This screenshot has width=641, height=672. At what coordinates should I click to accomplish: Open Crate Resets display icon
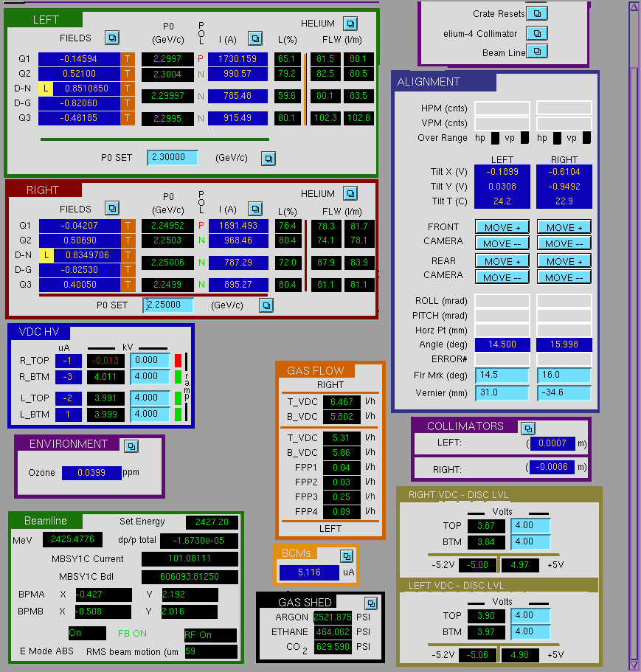pyautogui.click(x=537, y=13)
